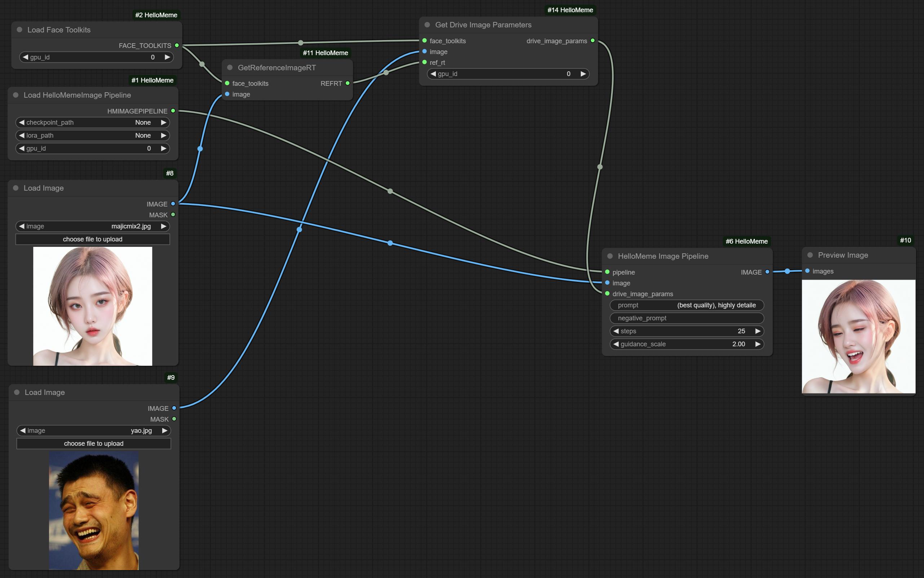
Task: Collapse the Load Face Toolkits node via its dot
Action: (19, 30)
